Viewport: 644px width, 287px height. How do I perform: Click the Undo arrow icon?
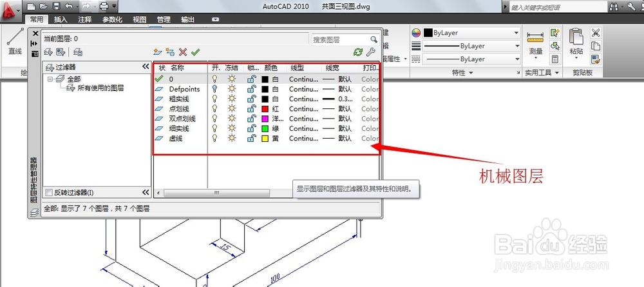pyautogui.click(x=68, y=6)
